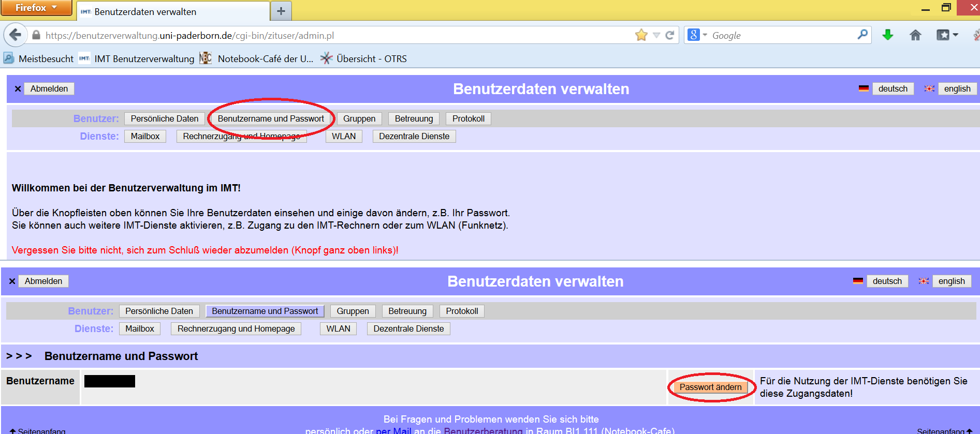Click the orange Passwort ändern button
Screen dimensions: 980x434
coord(710,387)
